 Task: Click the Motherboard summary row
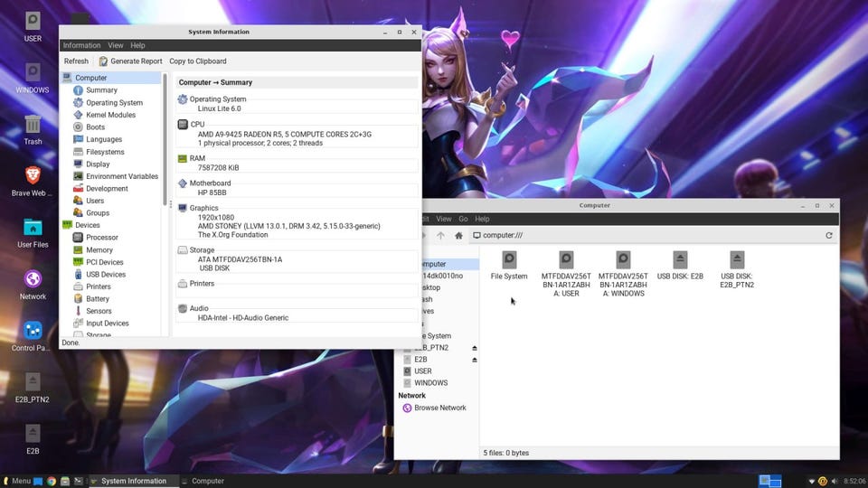tap(297, 188)
